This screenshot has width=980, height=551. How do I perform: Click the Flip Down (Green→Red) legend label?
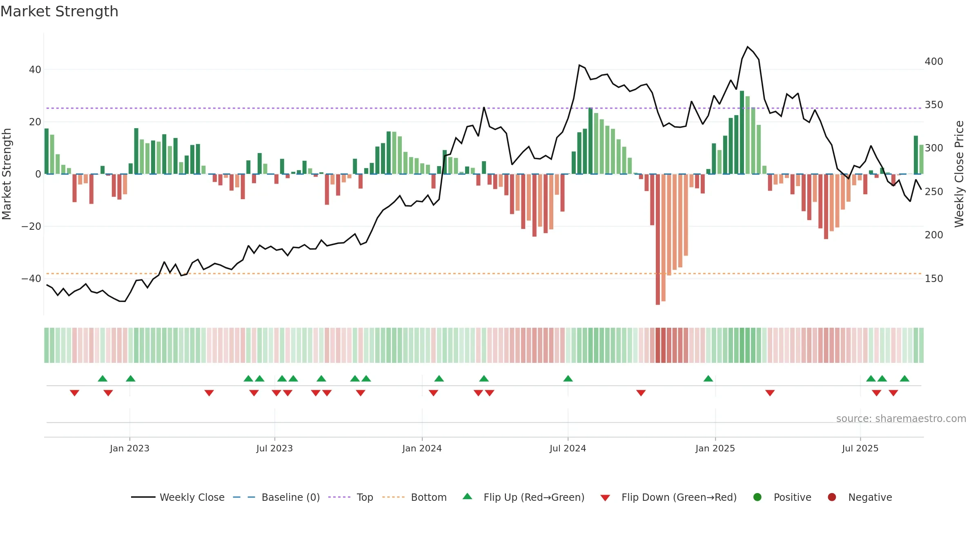click(679, 497)
